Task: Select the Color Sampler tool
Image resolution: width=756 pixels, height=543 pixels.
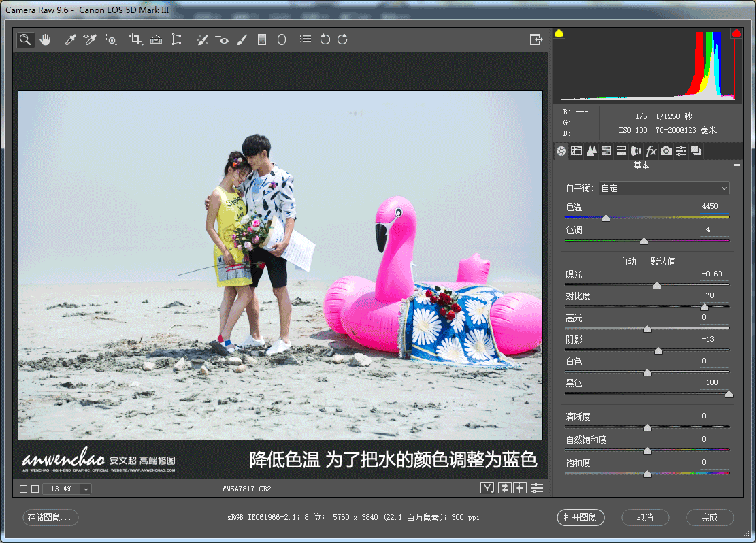Action: (x=90, y=39)
